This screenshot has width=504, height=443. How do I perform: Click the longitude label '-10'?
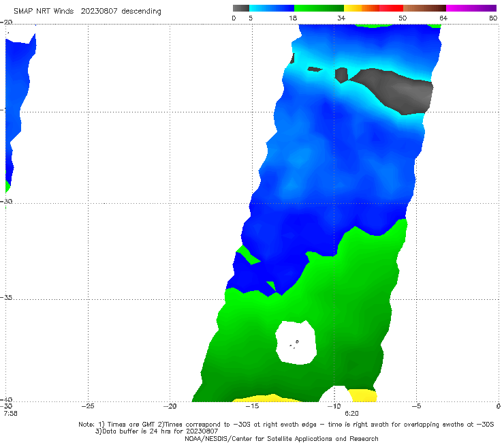(x=334, y=406)
